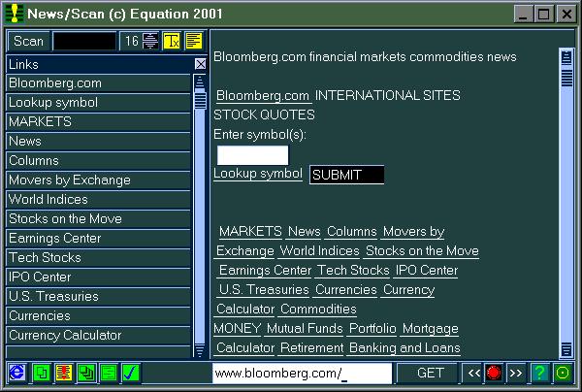The height and width of the screenshot is (392, 582).
Task: Open the Tech Stocks link in the page content
Action: (x=353, y=271)
